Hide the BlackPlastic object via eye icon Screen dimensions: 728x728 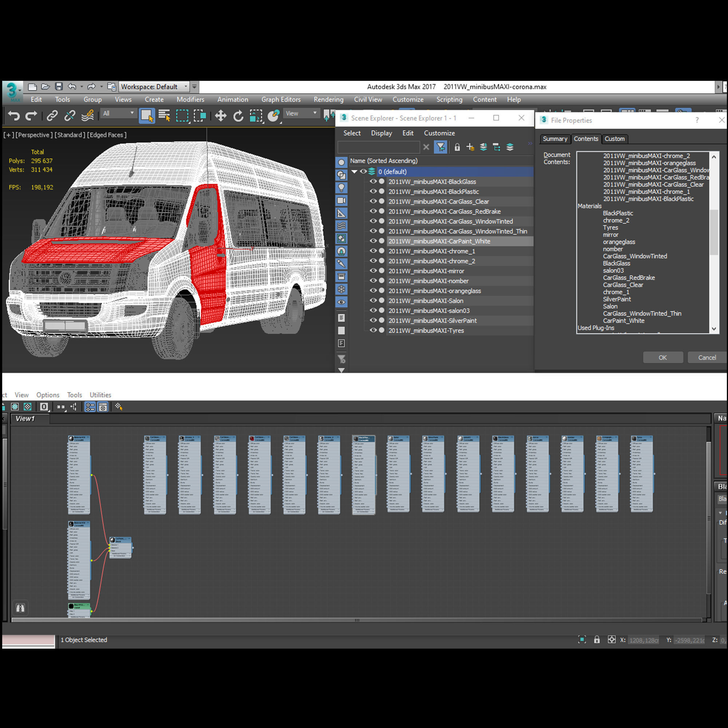(x=373, y=191)
